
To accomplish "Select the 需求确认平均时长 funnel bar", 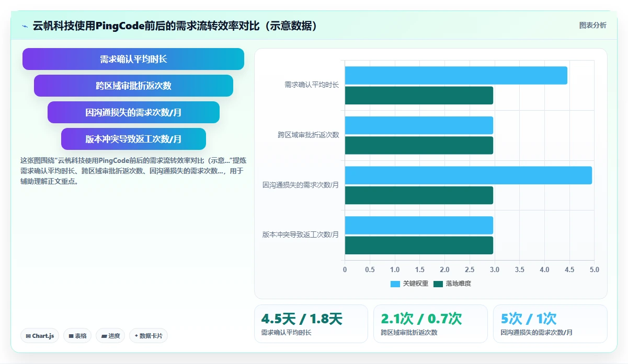I will (x=133, y=59).
